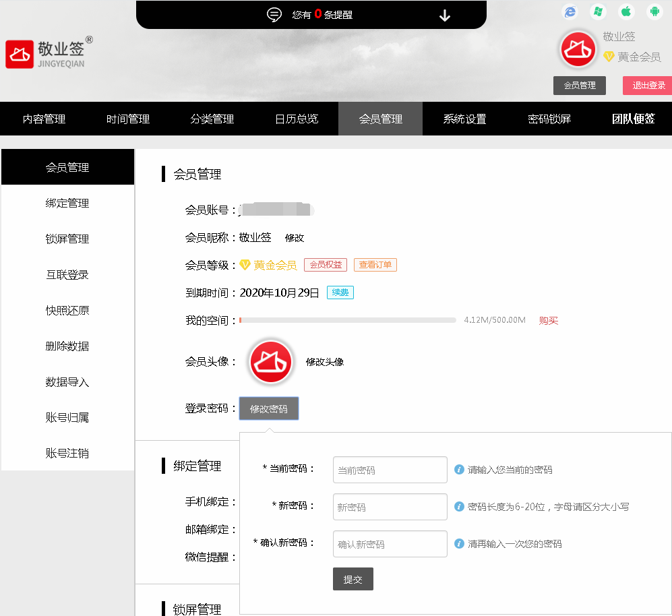Screen dimensions: 672x616
Task: Switch to the 系统设置 tab
Action: [465, 118]
